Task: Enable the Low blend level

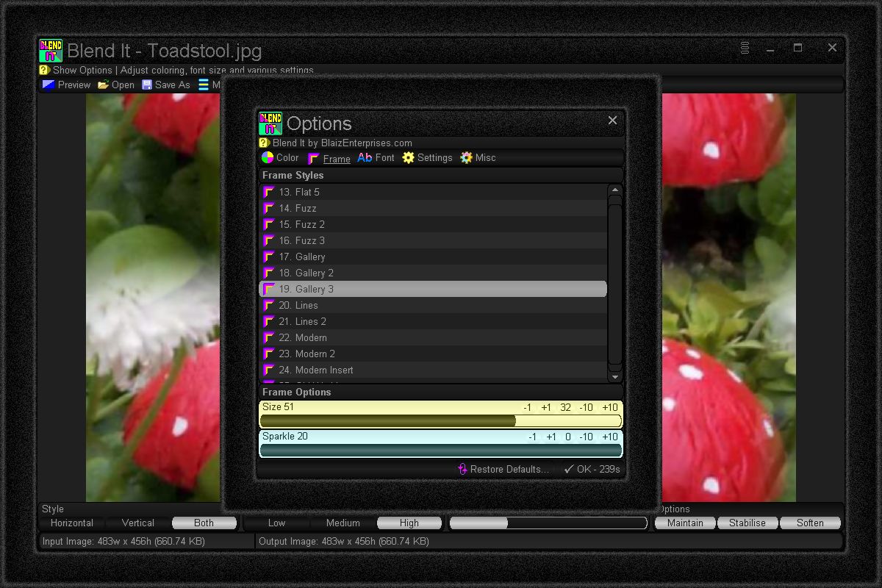Action: tap(276, 523)
